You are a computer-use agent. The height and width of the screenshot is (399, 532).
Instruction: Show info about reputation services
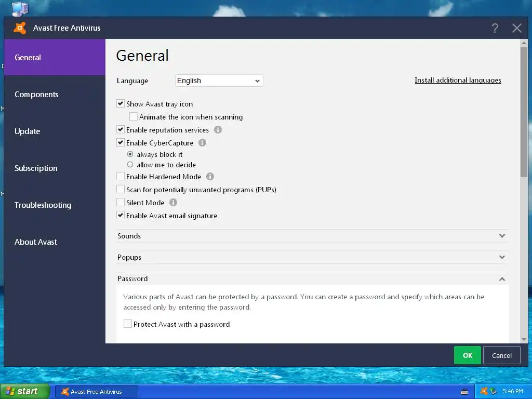(218, 129)
